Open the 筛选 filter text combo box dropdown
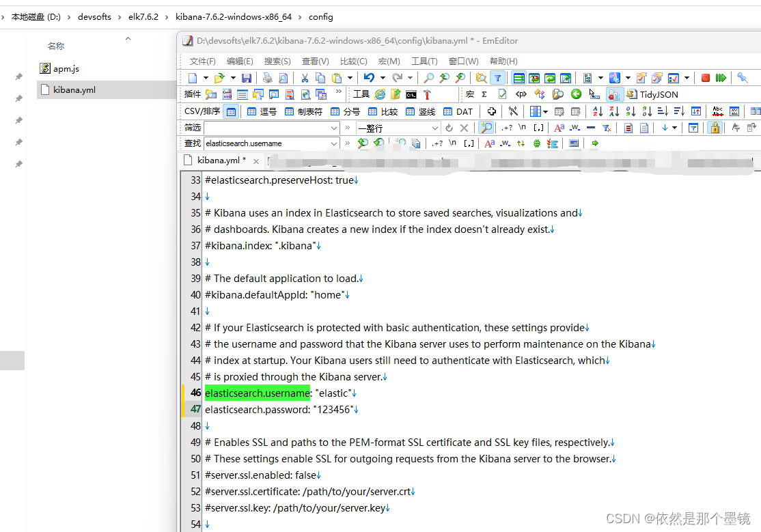761x532 pixels. (x=334, y=128)
